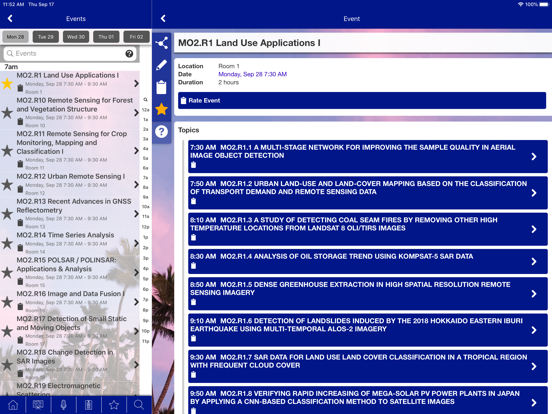Jump to 6p on the time index
Image resolution: width=552 pixels, height=414 pixels.
[x=145, y=289]
